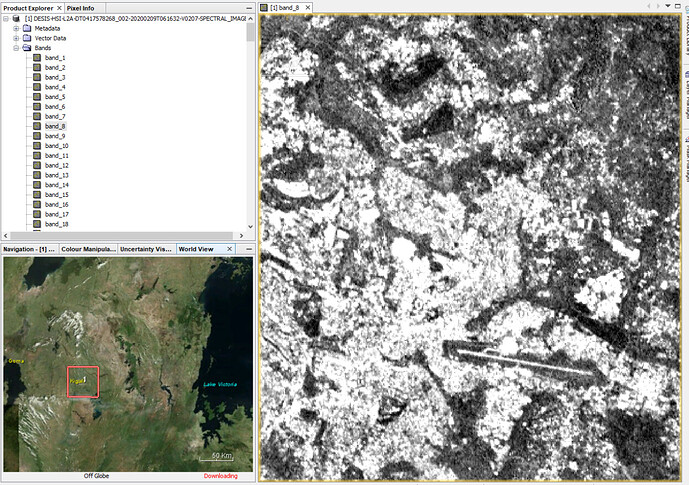Click the Product Explorer scroll up arrow

pos(250,18)
